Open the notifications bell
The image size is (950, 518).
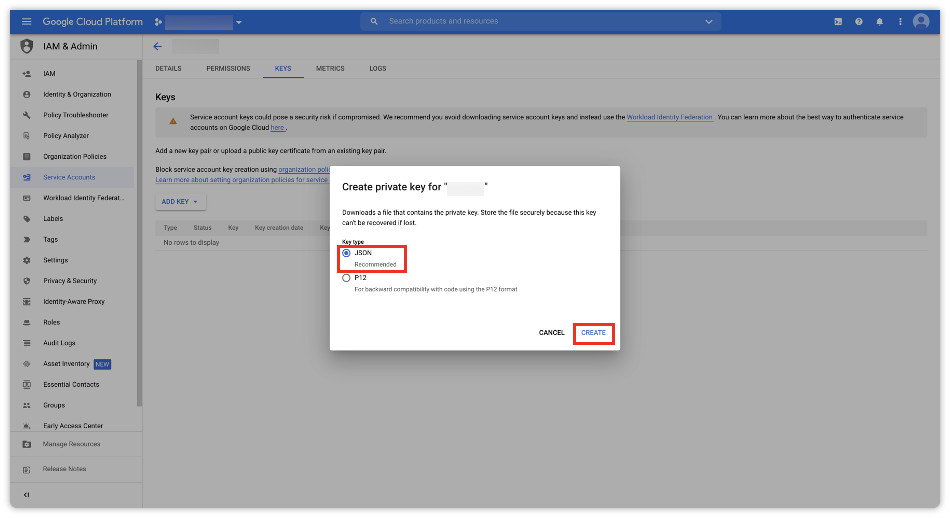pos(879,22)
